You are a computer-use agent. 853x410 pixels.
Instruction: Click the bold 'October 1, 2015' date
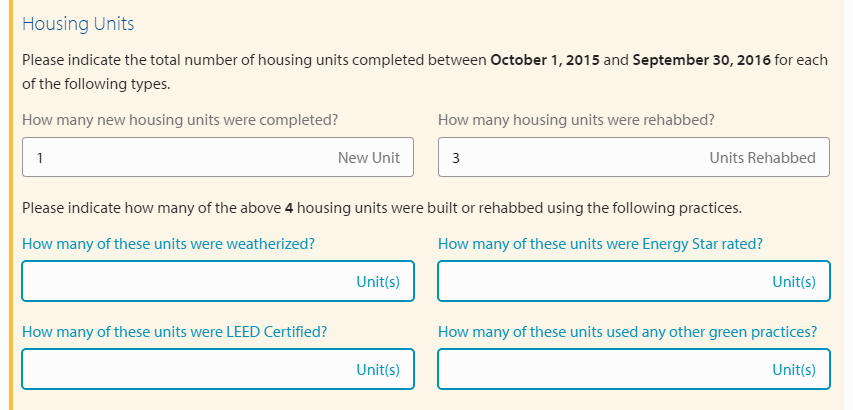(545, 60)
